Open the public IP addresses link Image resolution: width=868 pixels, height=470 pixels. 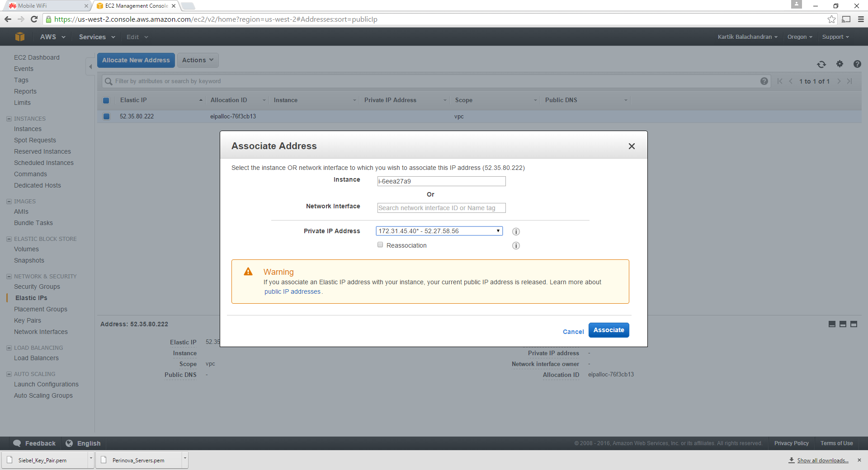pyautogui.click(x=292, y=292)
